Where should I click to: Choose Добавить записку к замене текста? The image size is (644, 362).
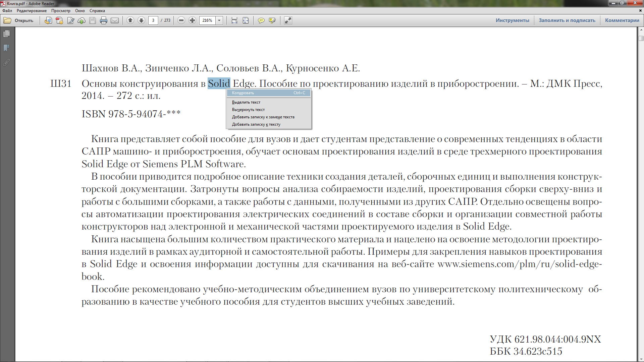coord(269,117)
